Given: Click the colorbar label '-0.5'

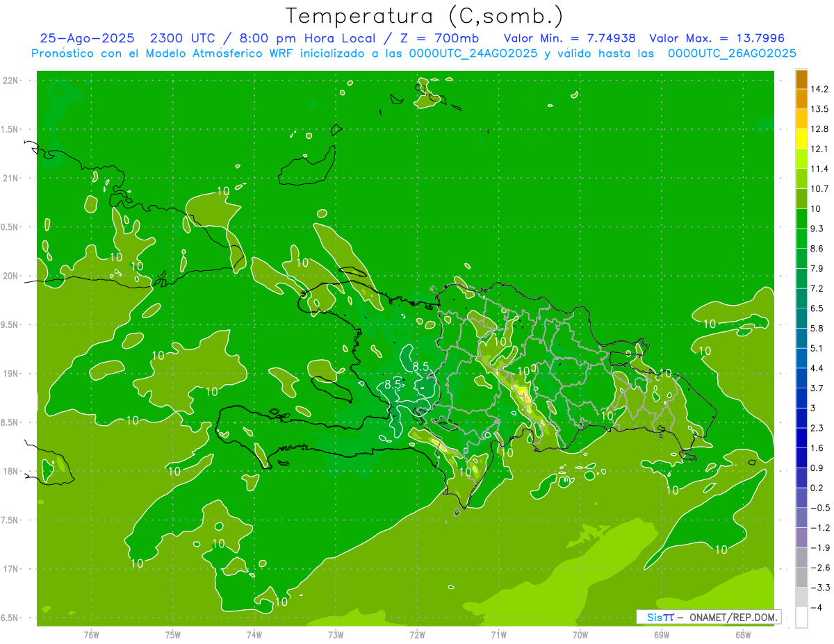Looking at the screenshot, I should [x=819, y=508].
